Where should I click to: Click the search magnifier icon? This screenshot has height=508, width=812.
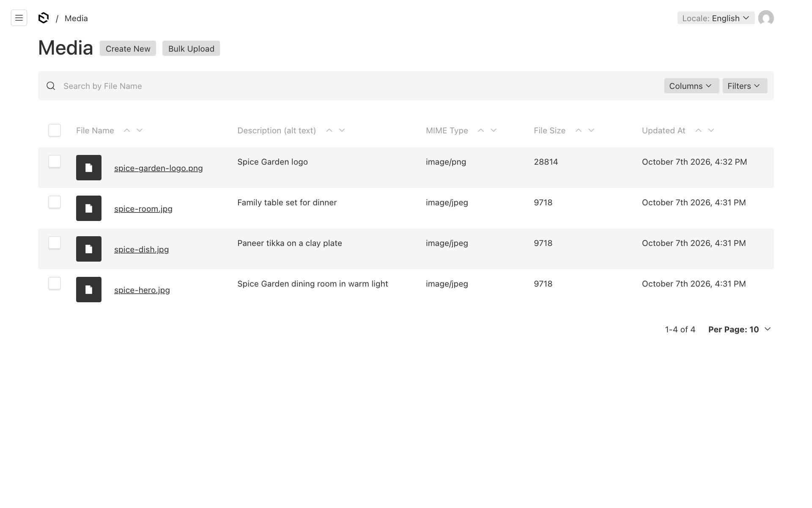click(x=51, y=86)
